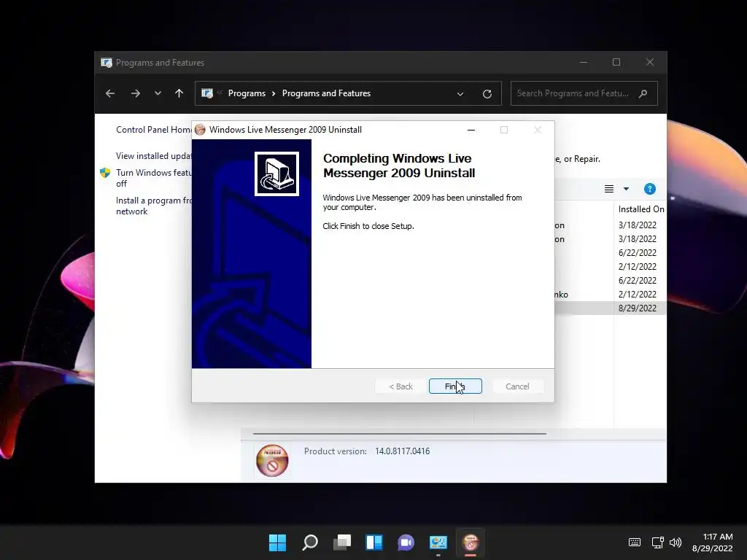Open Install a program from network link
The height and width of the screenshot is (560, 747).
click(153, 206)
